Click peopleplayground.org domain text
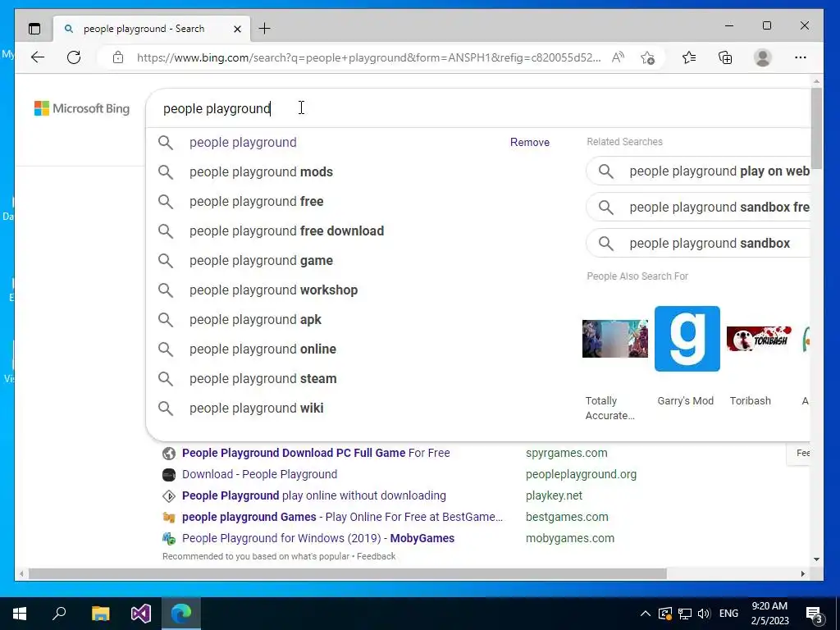Viewport: 840px width, 630px height. 581,474
